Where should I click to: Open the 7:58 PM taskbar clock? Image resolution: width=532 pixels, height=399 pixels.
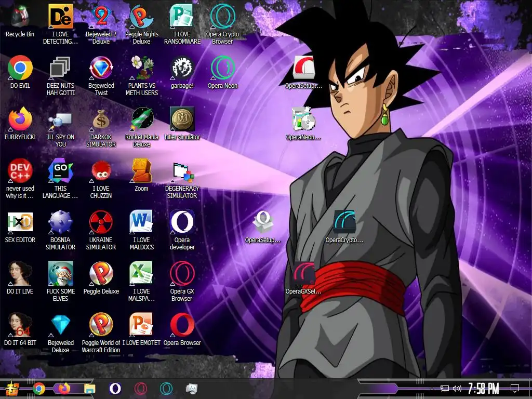point(484,389)
